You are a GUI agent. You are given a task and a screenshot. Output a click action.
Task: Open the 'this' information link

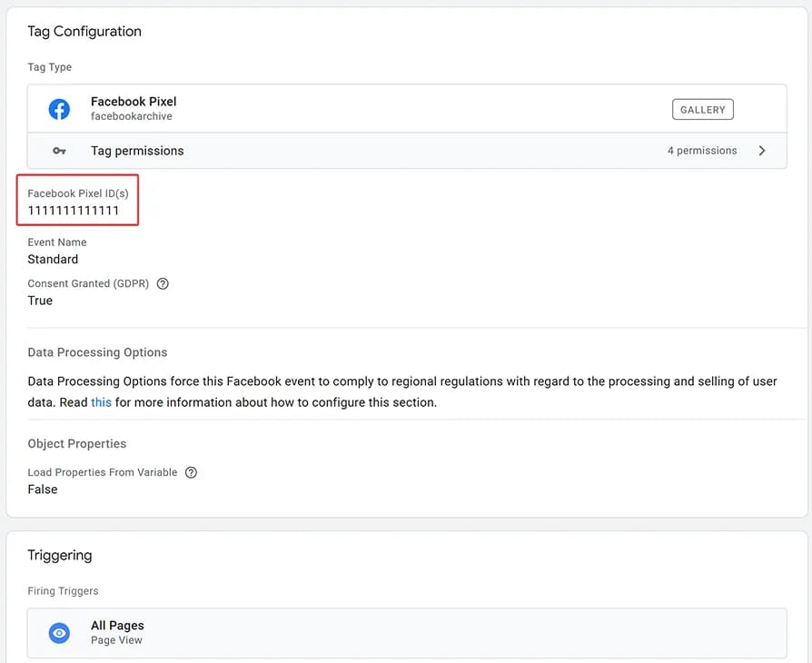click(101, 402)
